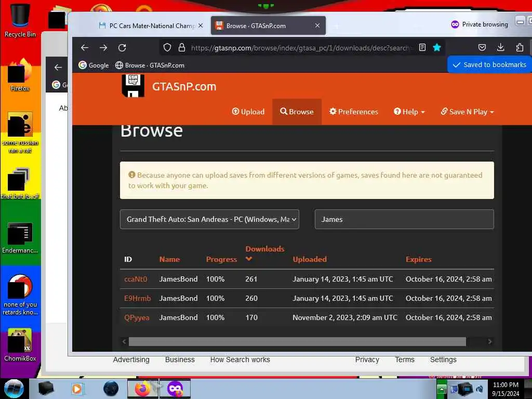Click the blue bookmark star
This screenshot has width=532, height=399.
click(437, 47)
